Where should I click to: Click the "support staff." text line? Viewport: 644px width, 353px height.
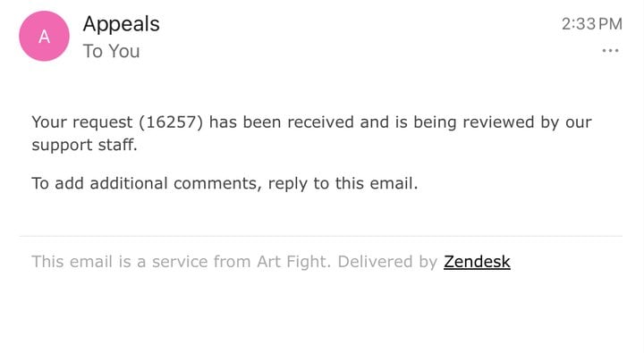click(84, 145)
